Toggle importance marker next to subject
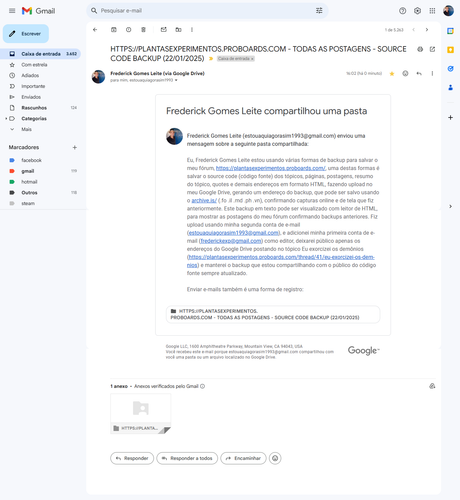 (211, 59)
